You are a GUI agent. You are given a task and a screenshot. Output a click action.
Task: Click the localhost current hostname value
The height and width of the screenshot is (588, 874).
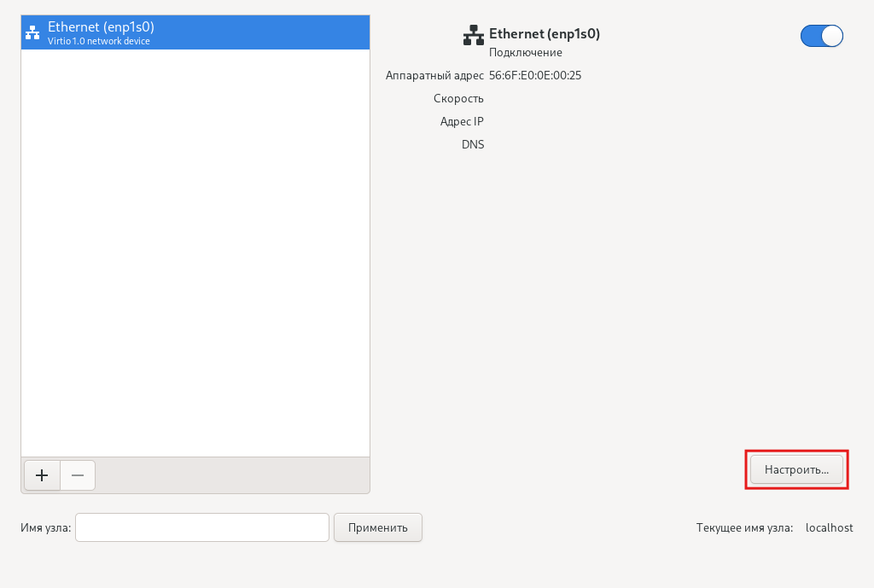tap(830, 527)
